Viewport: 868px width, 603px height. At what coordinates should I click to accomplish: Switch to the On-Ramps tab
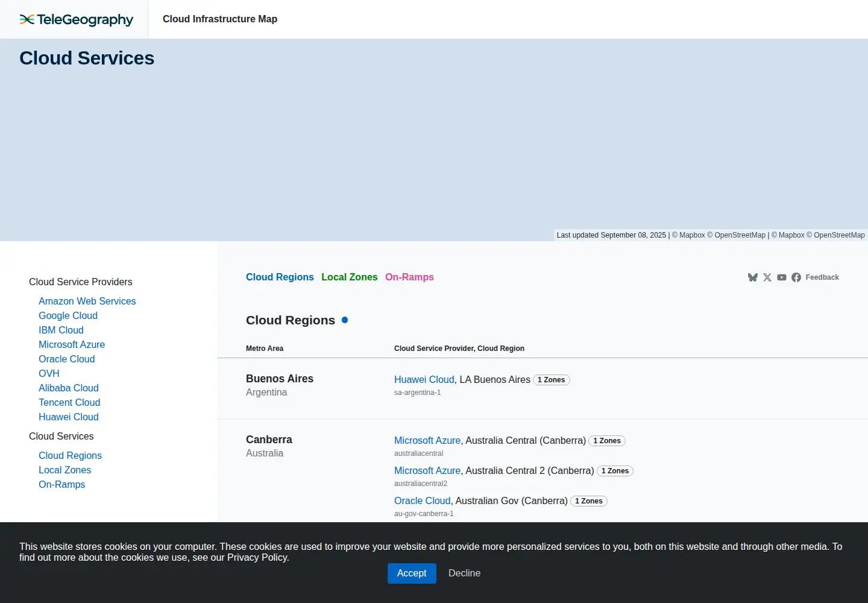409,277
